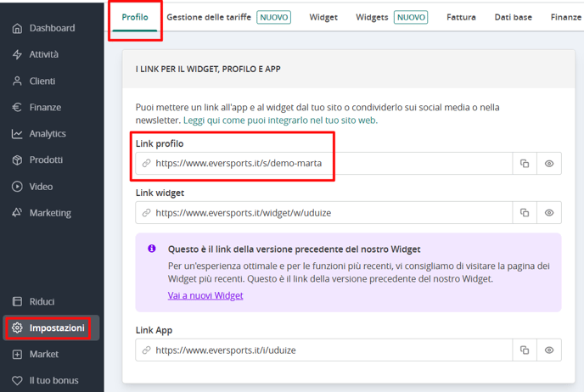Click the Impostazioni gear icon
Screen dimensions: 584x392
coord(17,328)
